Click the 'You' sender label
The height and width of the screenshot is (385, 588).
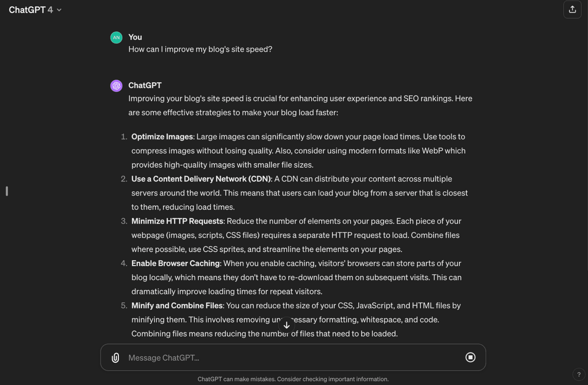pos(135,37)
